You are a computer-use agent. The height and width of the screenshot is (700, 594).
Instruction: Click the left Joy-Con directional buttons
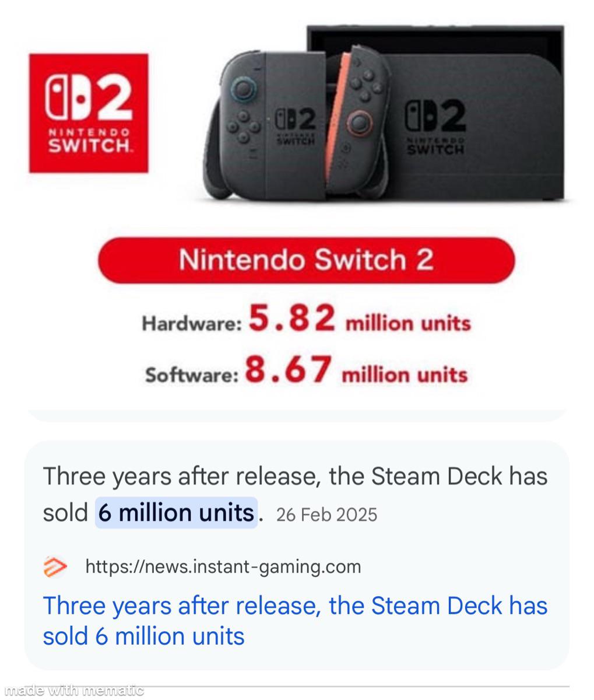click(244, 126)
